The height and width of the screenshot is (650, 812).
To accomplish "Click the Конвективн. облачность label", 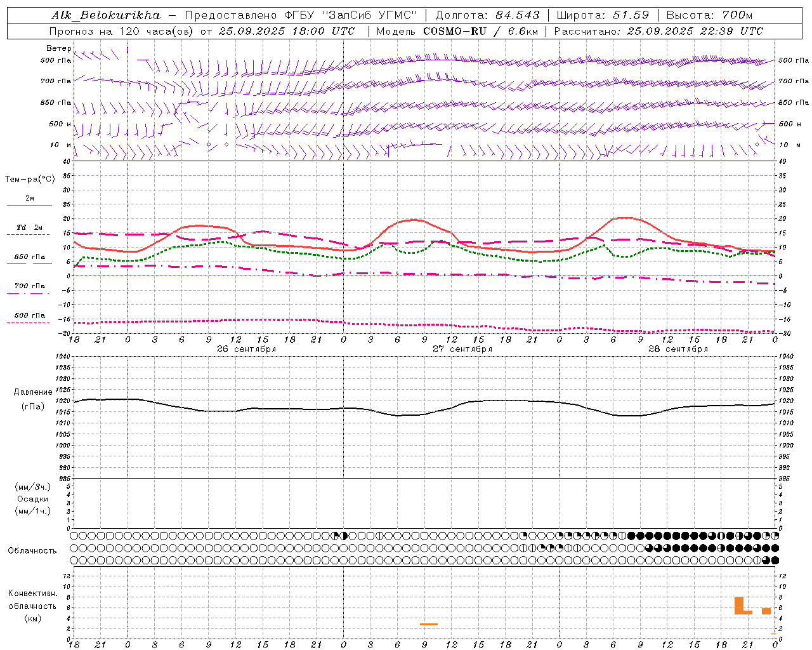I will (32, 600).
